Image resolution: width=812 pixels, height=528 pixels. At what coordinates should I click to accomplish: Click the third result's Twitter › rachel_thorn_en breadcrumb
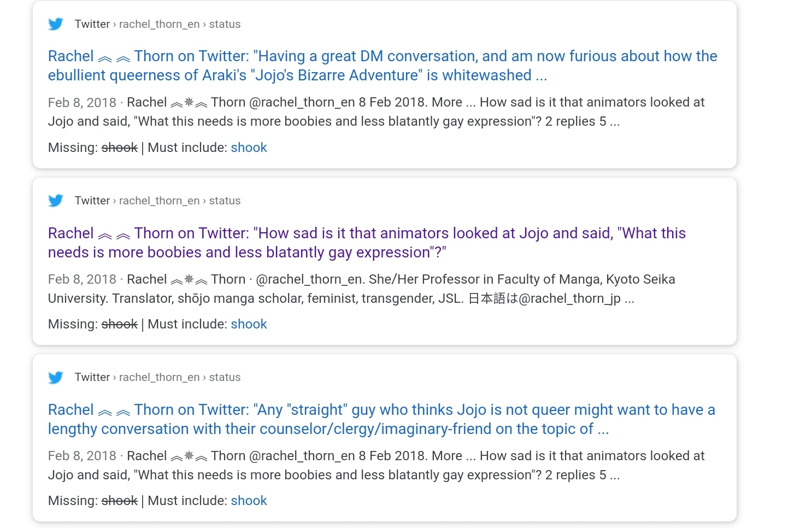(157, 377)
